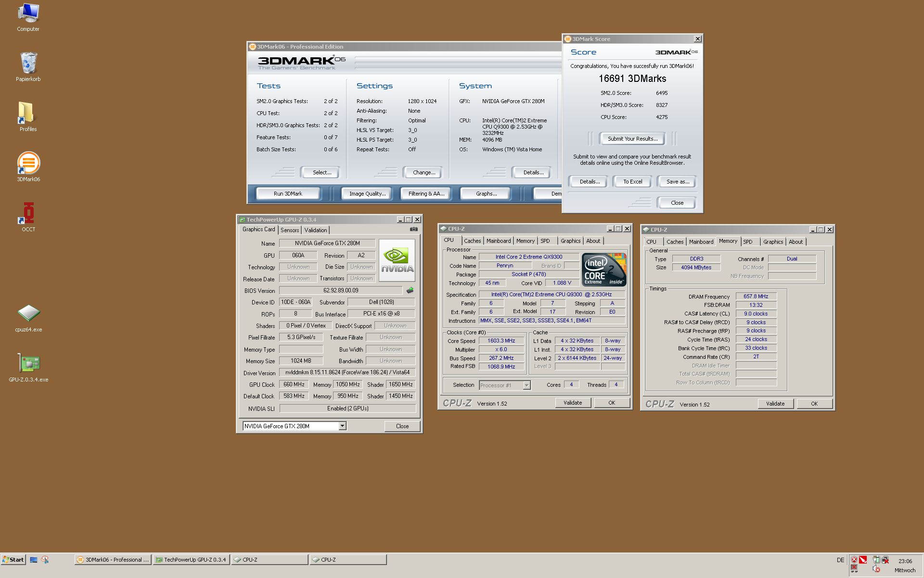Click the 3DMark06 taskbar button
The width and height of the screenshot is (924, 578).
pos(113,560)
